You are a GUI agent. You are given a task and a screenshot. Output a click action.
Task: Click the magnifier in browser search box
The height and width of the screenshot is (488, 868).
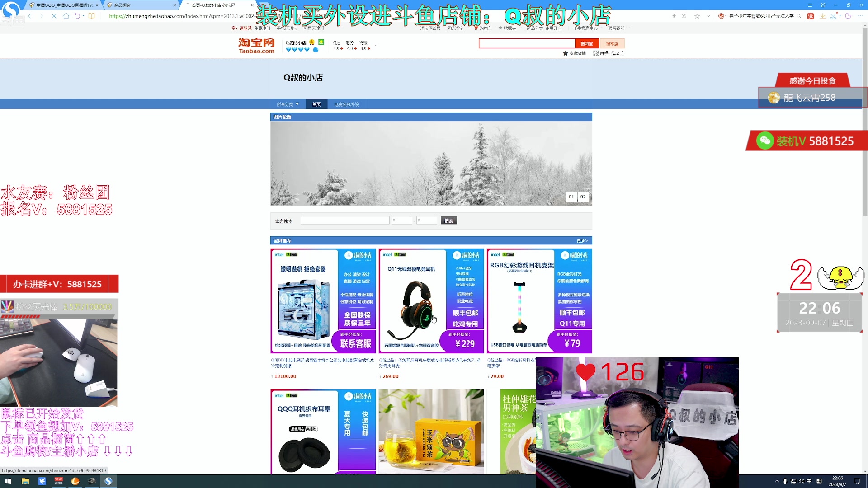[x=799, y=16]
